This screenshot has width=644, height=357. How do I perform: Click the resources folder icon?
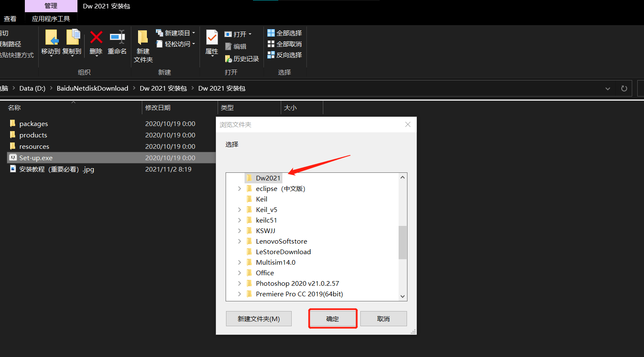point(13,146)
